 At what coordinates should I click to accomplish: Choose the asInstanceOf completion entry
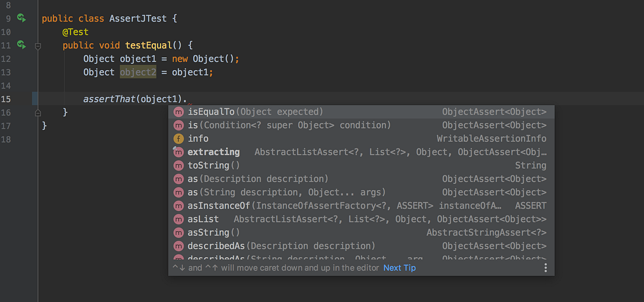362,206
